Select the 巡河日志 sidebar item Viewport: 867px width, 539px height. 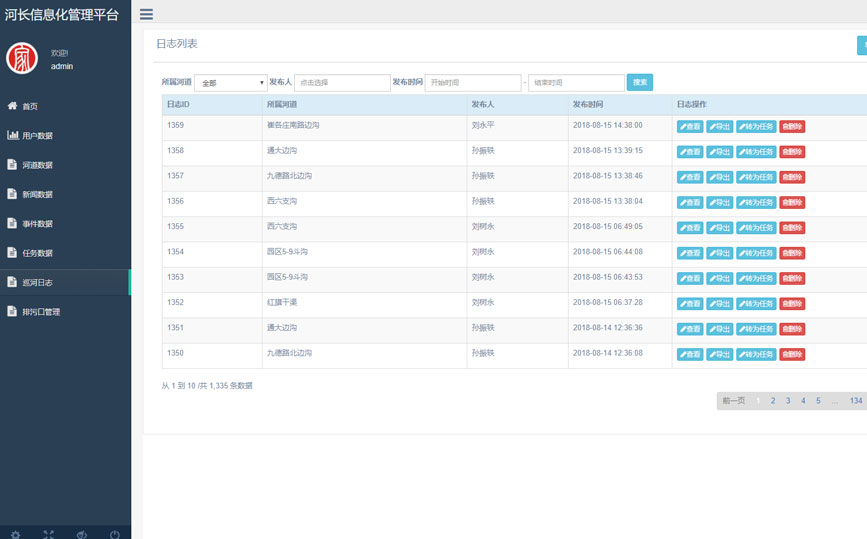[x=65, y=282]
